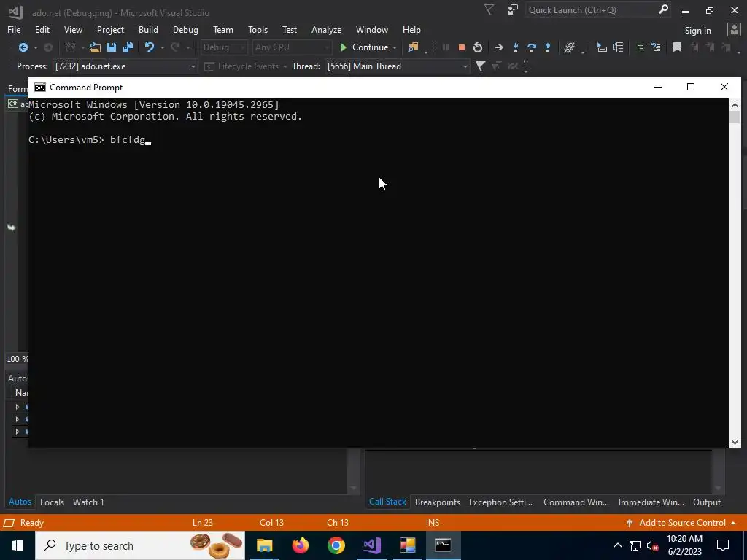This screenshot has width=747, height=560.
Task: Switch to the Autos tab
Action: coord(20,502)
